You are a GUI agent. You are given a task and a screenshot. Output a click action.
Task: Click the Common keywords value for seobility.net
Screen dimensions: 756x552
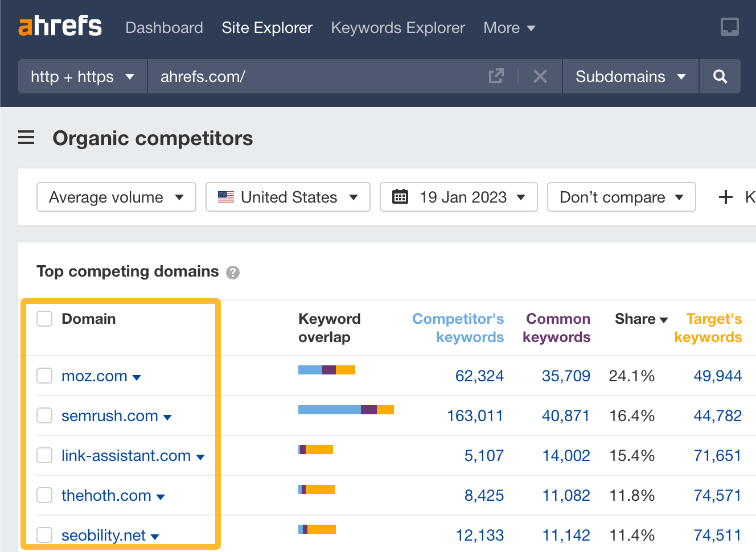(x=566, y=535)
